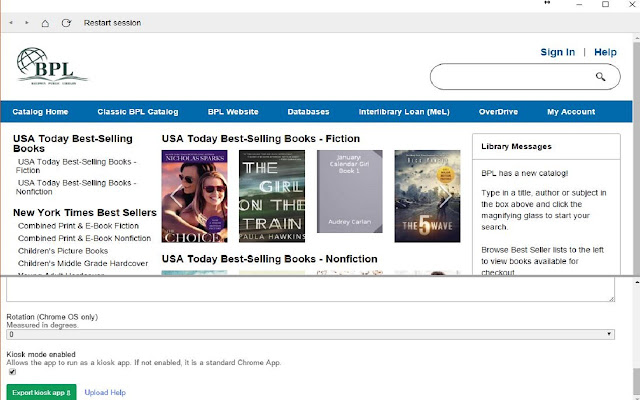Select January Calendar Girl Book 1 cover
Image resolution: width=640 pixels, height=400 pixels.
(350, 191)
